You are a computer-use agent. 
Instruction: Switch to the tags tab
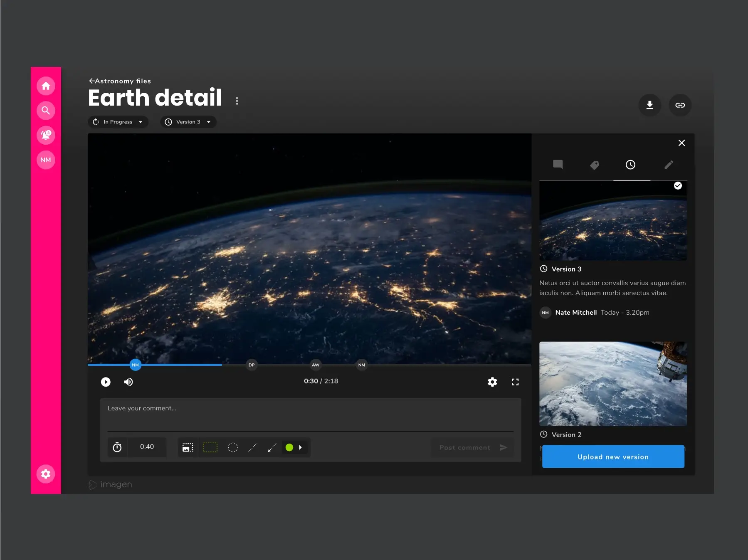pyautogui.click(x=595, y=165)
